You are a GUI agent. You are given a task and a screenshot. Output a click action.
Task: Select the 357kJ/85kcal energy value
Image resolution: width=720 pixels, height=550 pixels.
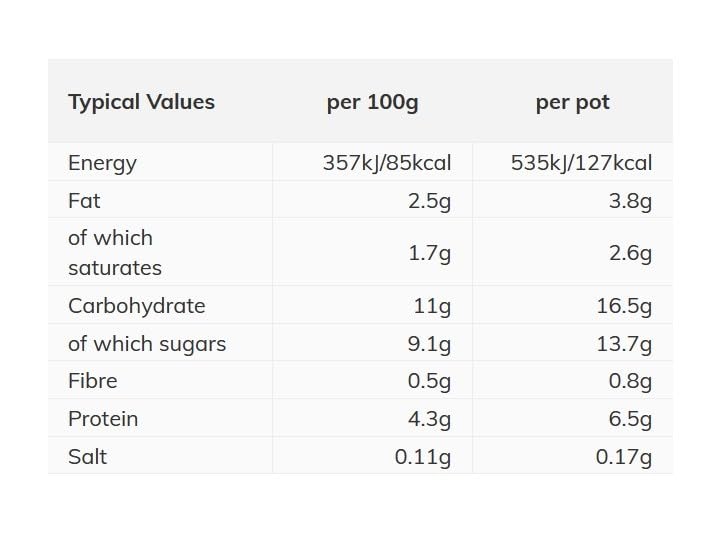click(x=387, y=163)
